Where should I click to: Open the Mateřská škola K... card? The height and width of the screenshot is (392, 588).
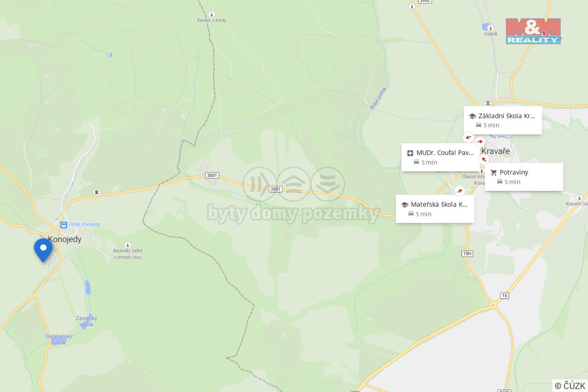(435, 209)
